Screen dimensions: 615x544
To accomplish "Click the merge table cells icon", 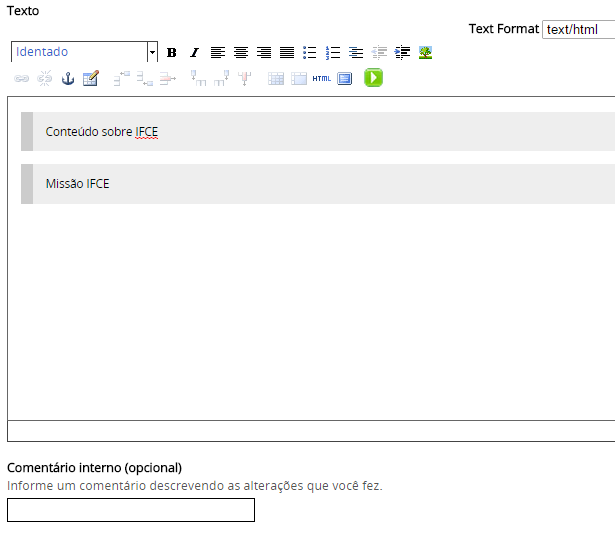I will coord(299,78).
